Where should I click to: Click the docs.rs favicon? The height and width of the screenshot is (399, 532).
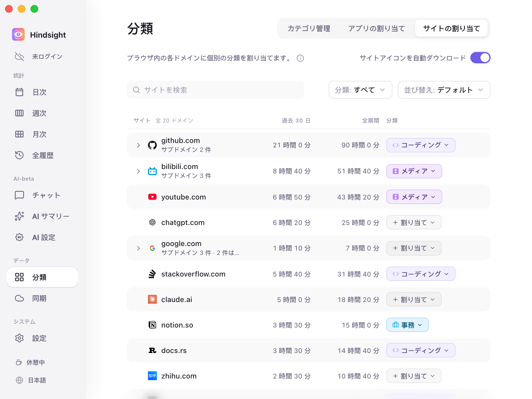click(x=152, y=351)
